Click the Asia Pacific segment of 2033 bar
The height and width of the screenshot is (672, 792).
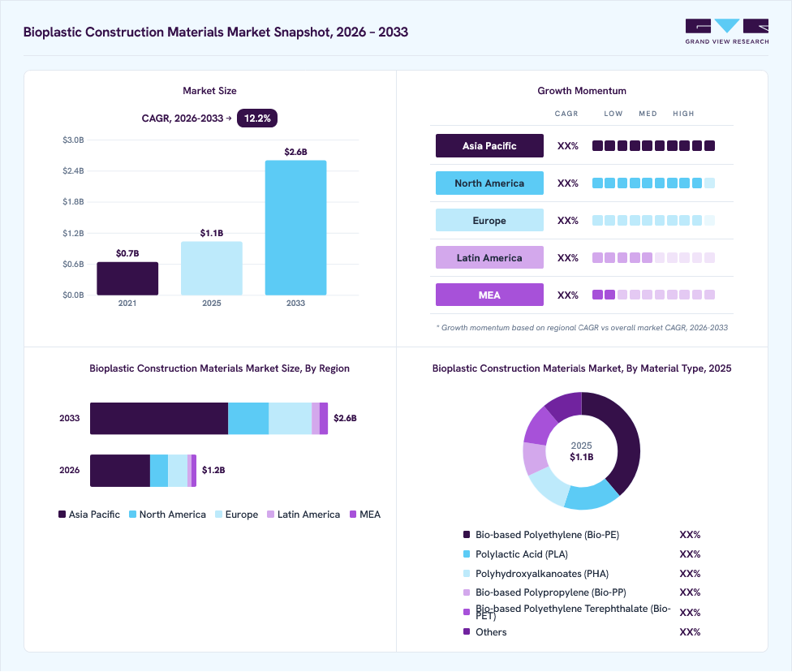pos(159,418)
